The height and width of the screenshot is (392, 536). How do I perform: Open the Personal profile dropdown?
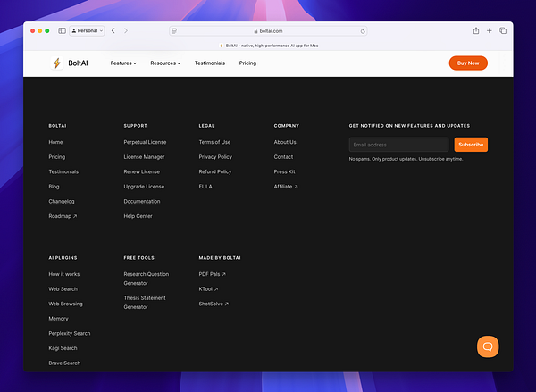click(88, 30)
